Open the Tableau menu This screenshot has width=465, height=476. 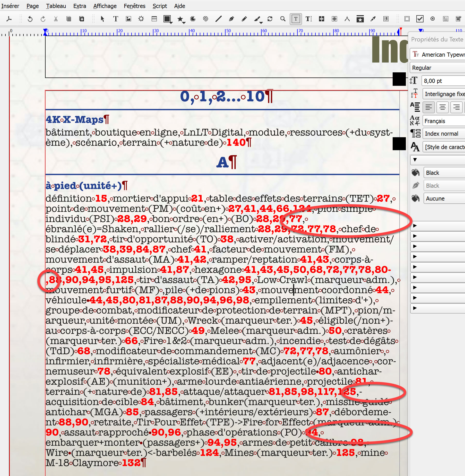(56, 6)
